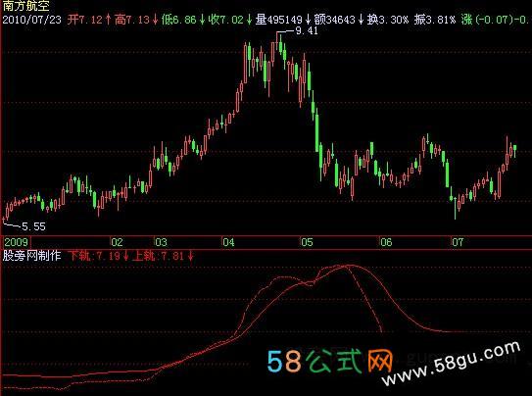Viewport: 532px width, 396px height.
Task: Select the 06 month marker on time axis
Action: click(x=386, y=242)
